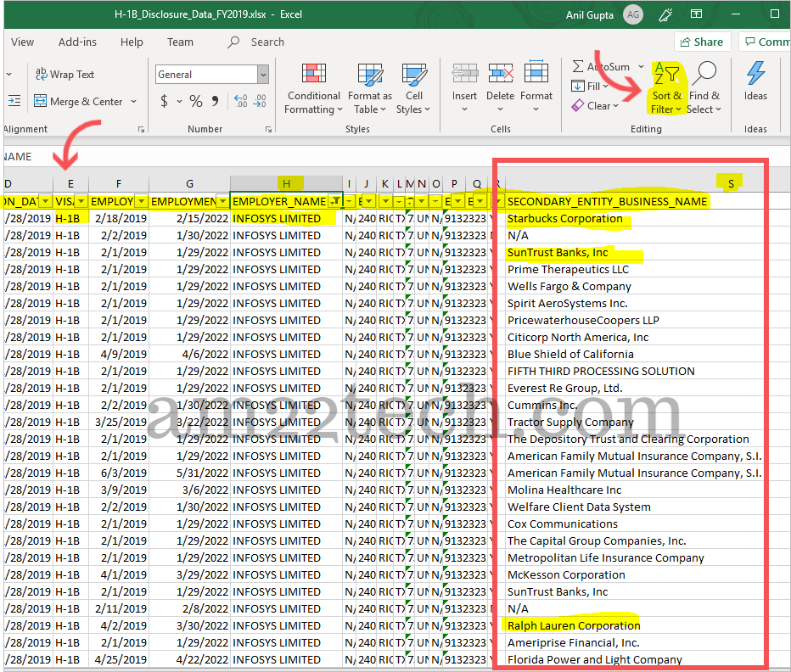The width and height of the screenshot is (791, 672).
Task: Select column H header
Action: click(286, 183)
